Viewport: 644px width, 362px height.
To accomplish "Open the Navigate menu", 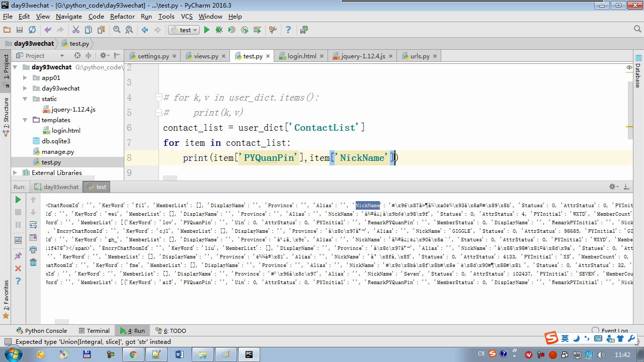I will click(69, 16).
